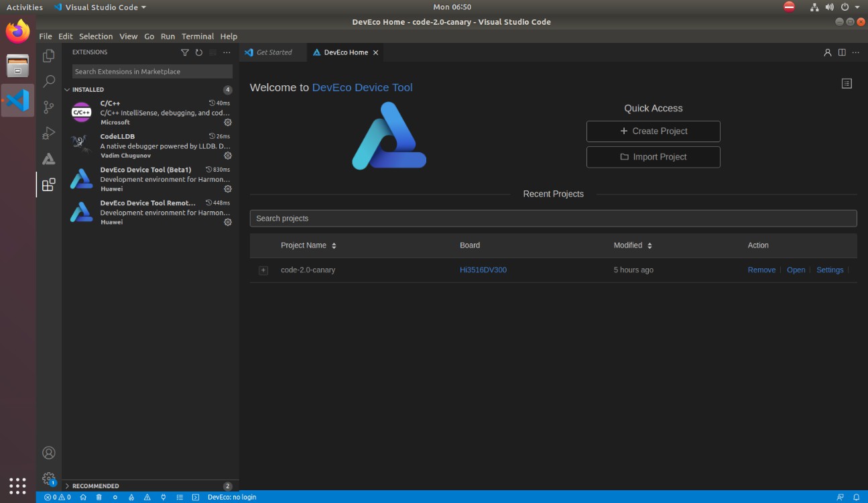Expand the Recommended extensions section

(67, 486)
